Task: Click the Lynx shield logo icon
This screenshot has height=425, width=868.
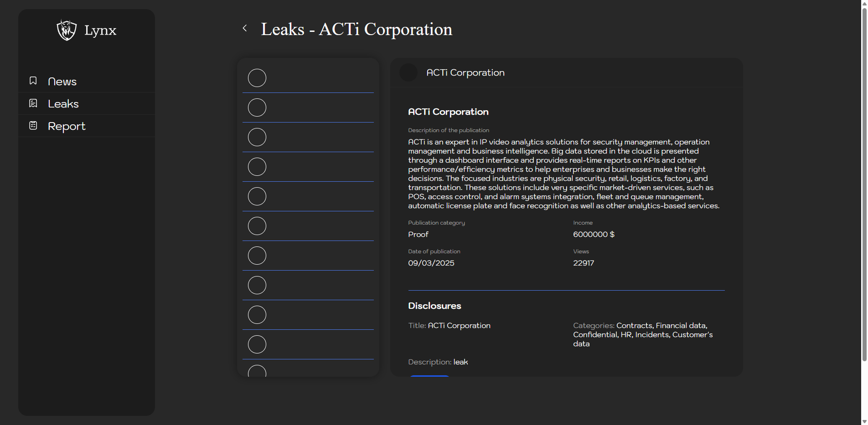Action: 67,30
